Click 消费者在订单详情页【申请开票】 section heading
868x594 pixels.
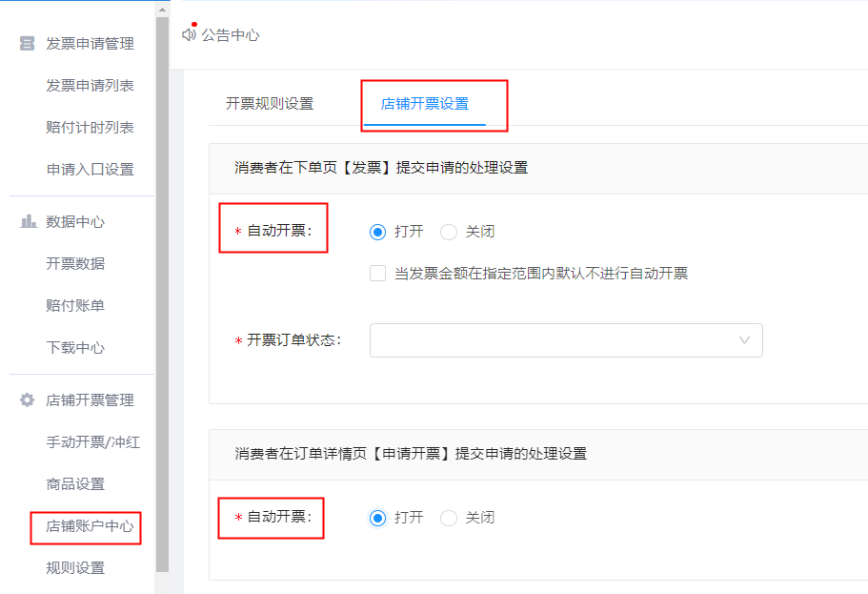(x=411, y=454)
